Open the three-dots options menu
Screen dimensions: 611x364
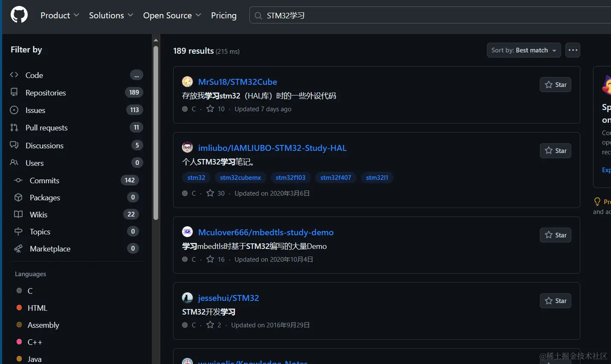pyautogui.click(x=573, y=50)
